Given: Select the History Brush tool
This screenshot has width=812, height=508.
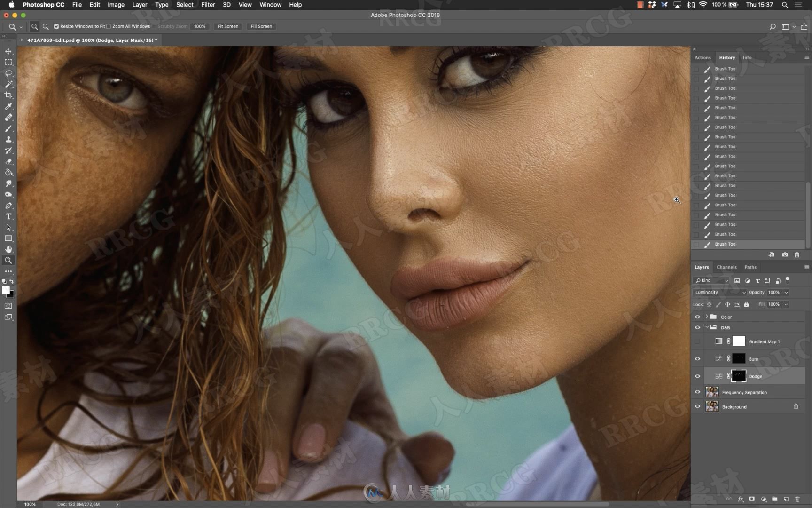Looking at the screenshot, I should [8, 151].
